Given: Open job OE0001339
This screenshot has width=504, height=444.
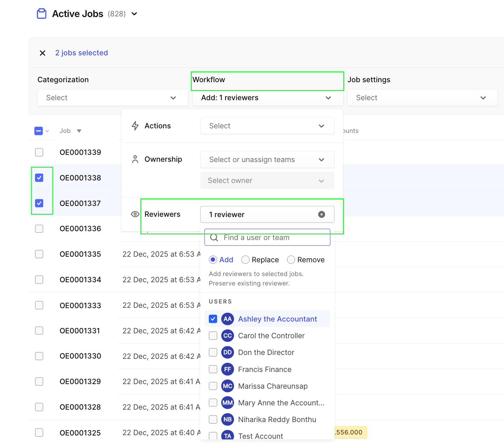Looking at the screenshot, I should pos(80,152).
